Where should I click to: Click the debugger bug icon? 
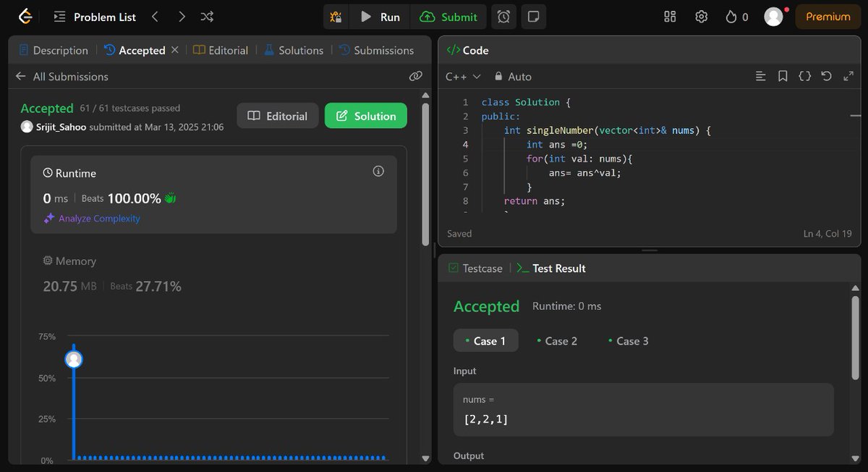(336, 17)
